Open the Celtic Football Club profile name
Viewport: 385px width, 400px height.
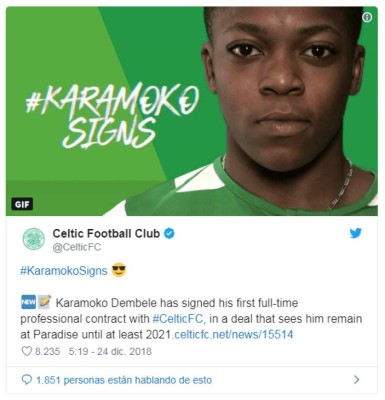(x=106, y=233)
